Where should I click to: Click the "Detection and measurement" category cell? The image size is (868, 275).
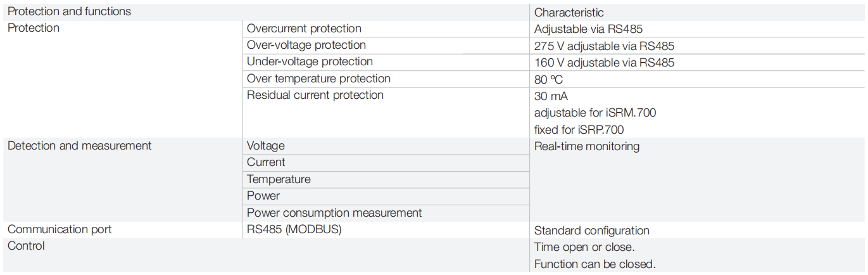(x=79, y=146)
